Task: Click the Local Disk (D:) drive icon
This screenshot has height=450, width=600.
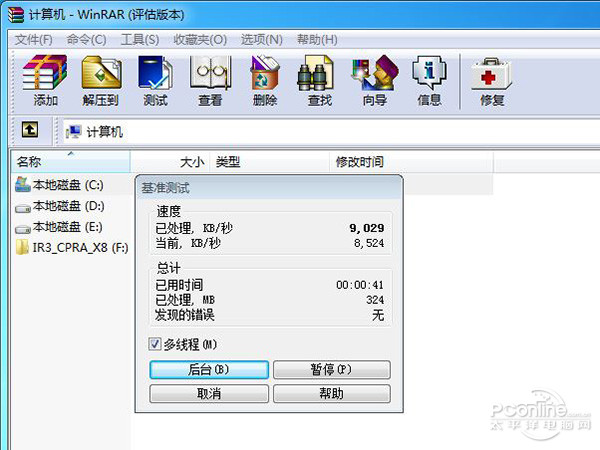Action: point(23,208)
